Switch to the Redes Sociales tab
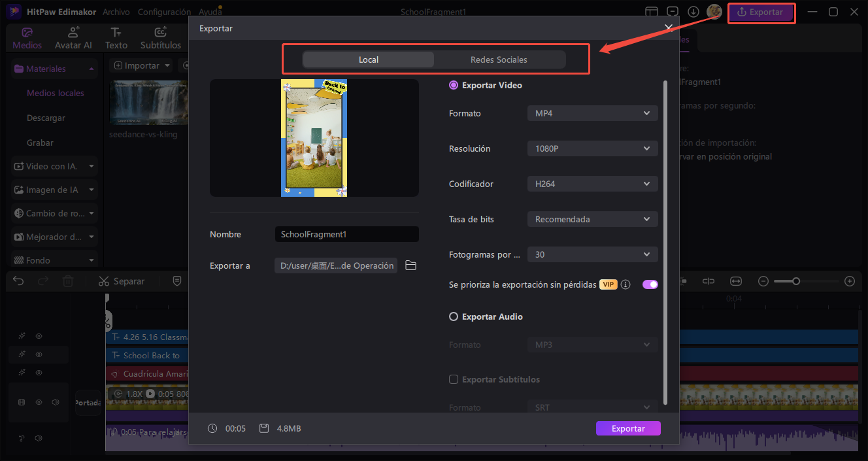Image resolution: width=868 pixels, height=461 pixels. point(499,60)
